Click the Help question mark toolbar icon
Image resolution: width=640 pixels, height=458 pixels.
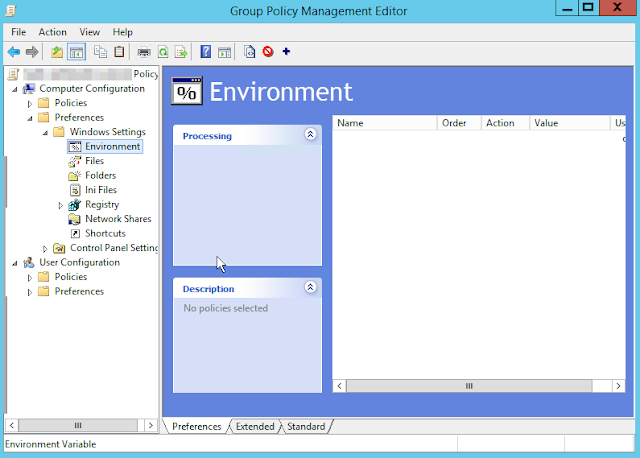[206, 52]
